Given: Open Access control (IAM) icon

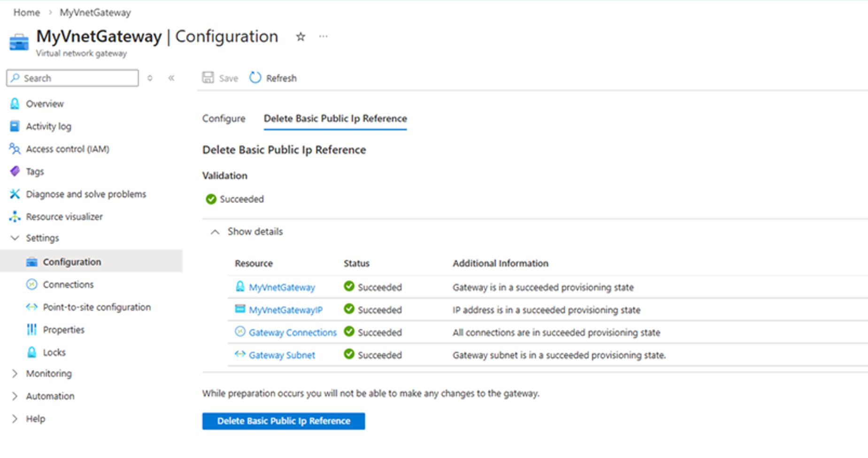Looking at the screenshot, I should [15, 149].
